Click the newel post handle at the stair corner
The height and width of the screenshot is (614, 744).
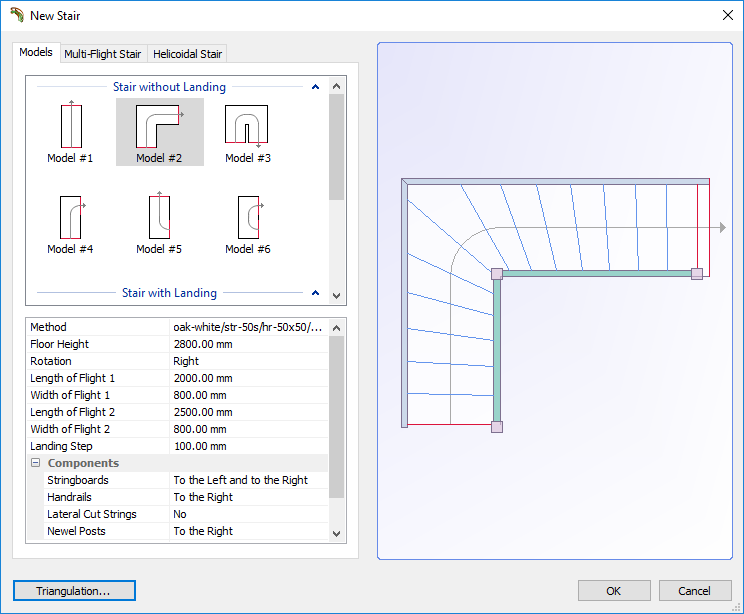[x=497, y=274]
